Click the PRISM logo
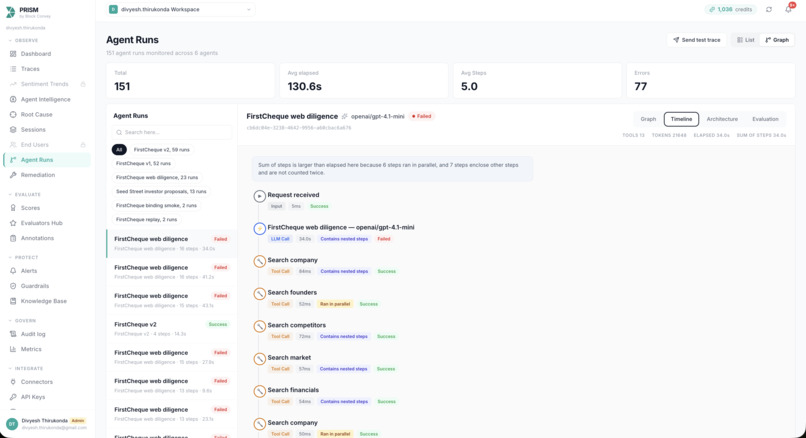The image size is (806, 438). coord(11,12)
